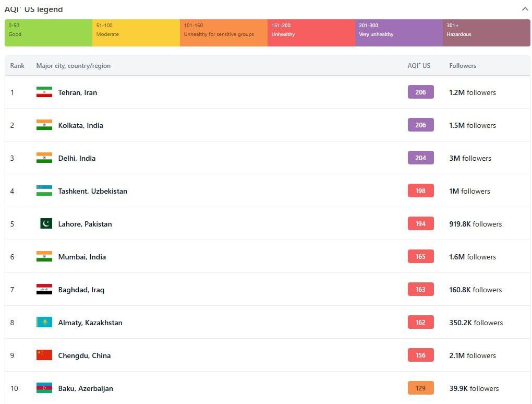532x404 pixels.
Task: Click the China flag icon
Action: (44, 355)
